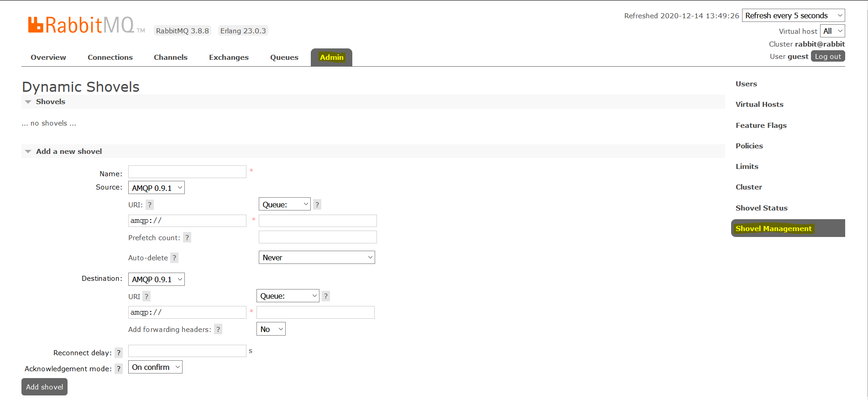Open Shovel Status in the sidebar
This screenshot has width=868, height=400.
[761, 208]
